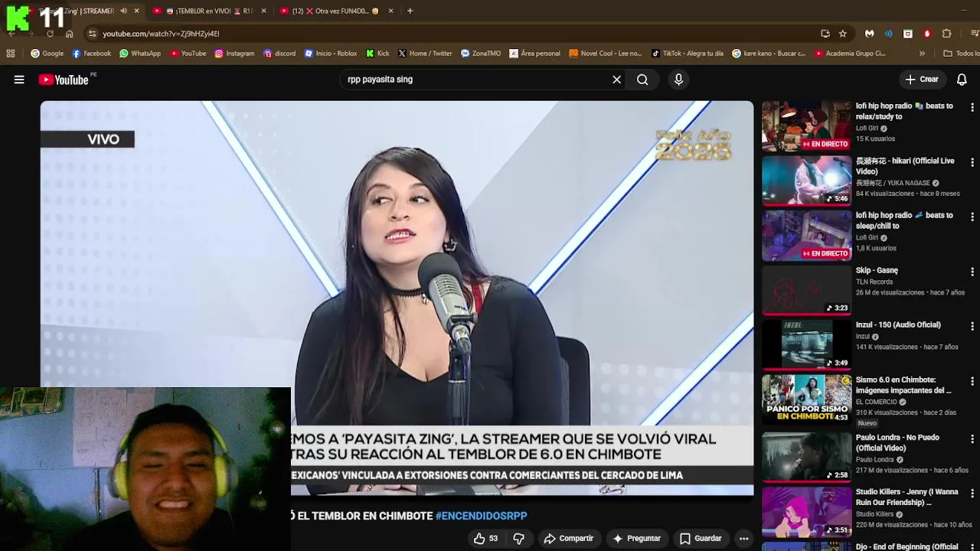Open options for Sismo 6.0 en Chimbote video
The height and width of the screenshot is (551, 980).
[x=972, y=381]
